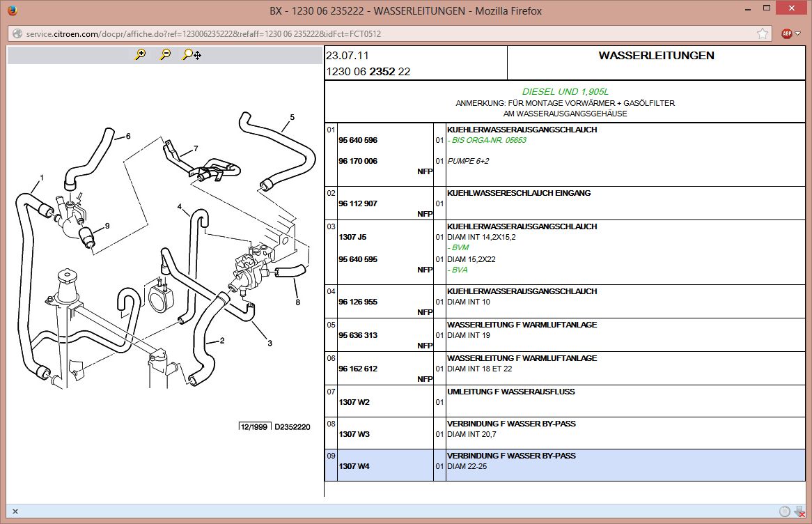Screen dimensions: 812x524
Task: Click DIESEL UND 1,905L heading
Action: [x=565, y=92]
